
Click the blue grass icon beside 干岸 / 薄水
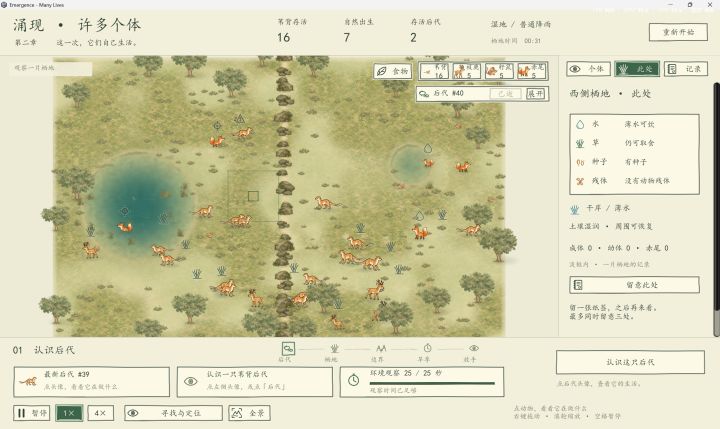click(574, 209)
